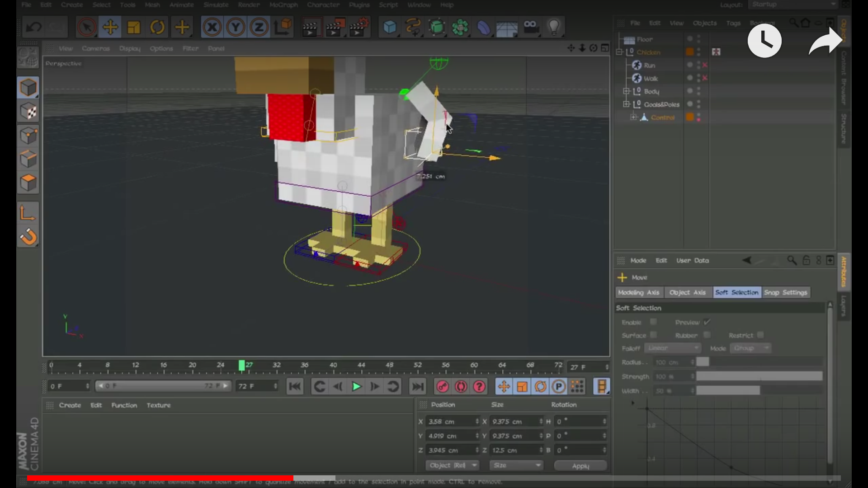868x488 pixels.
Task: Open the Character menu
Action: 323,5
